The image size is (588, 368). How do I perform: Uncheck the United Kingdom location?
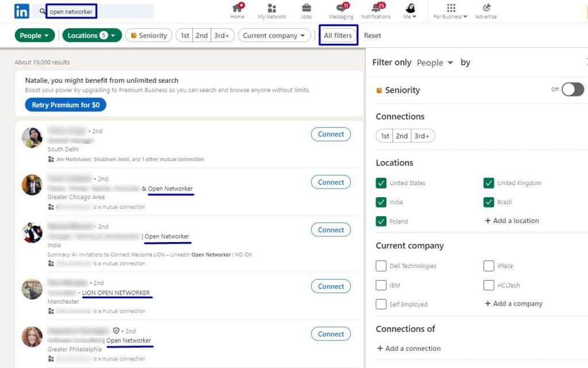coord(489,183)
